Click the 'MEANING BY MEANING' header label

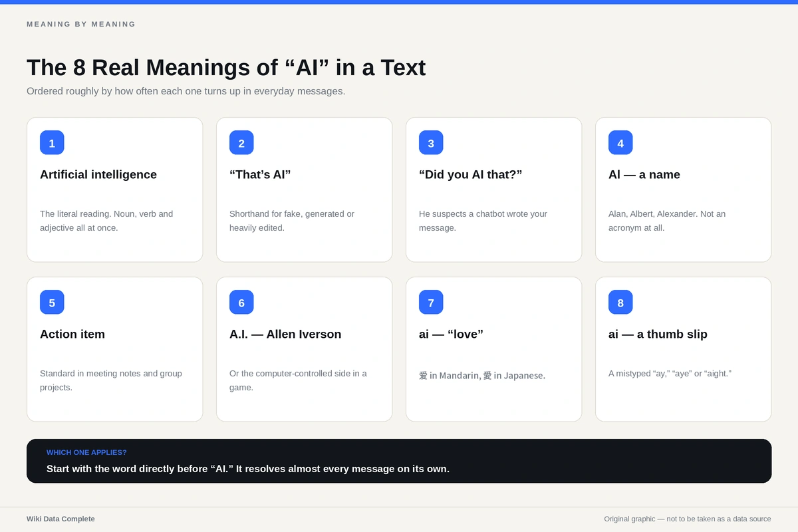tap(81, 24)
